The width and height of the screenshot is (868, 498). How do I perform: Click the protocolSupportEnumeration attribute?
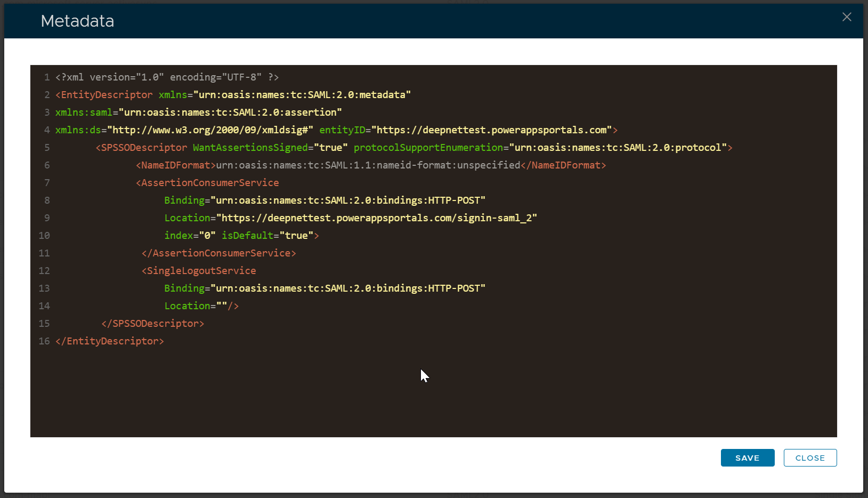pos(428,148)
